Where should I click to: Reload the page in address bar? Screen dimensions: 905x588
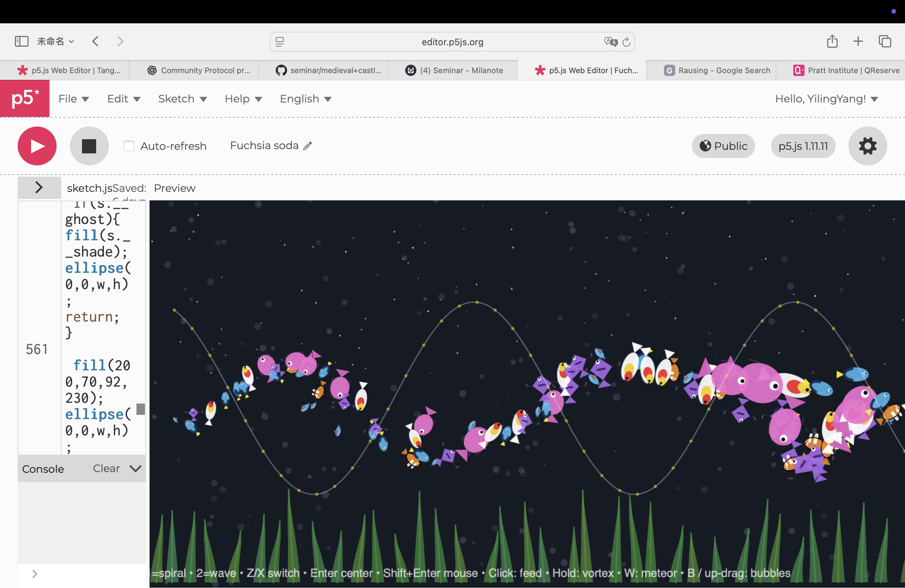(x=626, y=42)
